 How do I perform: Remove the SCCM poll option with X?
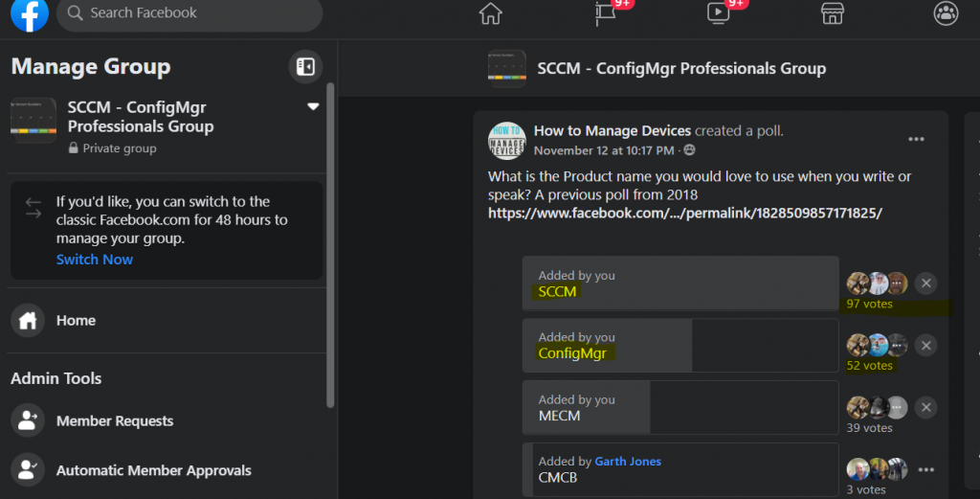[925, 284]
